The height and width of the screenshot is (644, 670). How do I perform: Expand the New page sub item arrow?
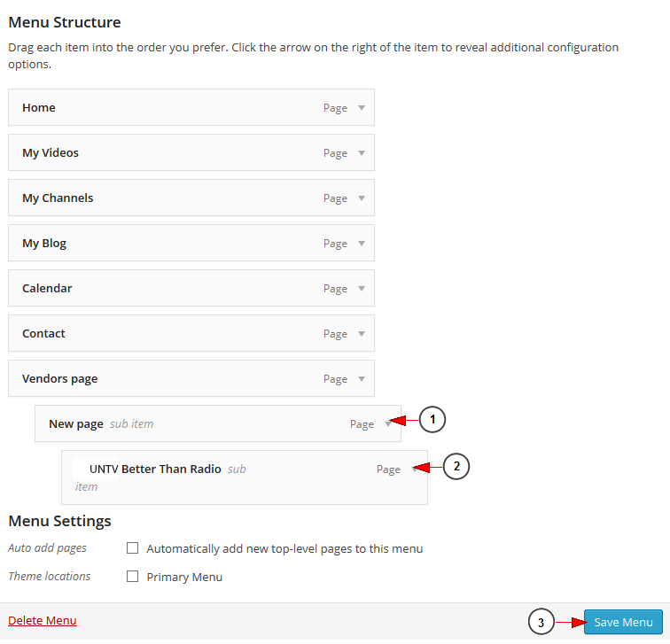pyautogui.click(x=388, y=424)
